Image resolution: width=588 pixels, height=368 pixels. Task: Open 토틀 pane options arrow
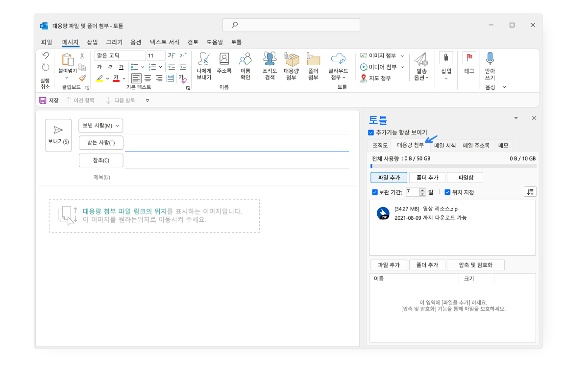(515, 118)
